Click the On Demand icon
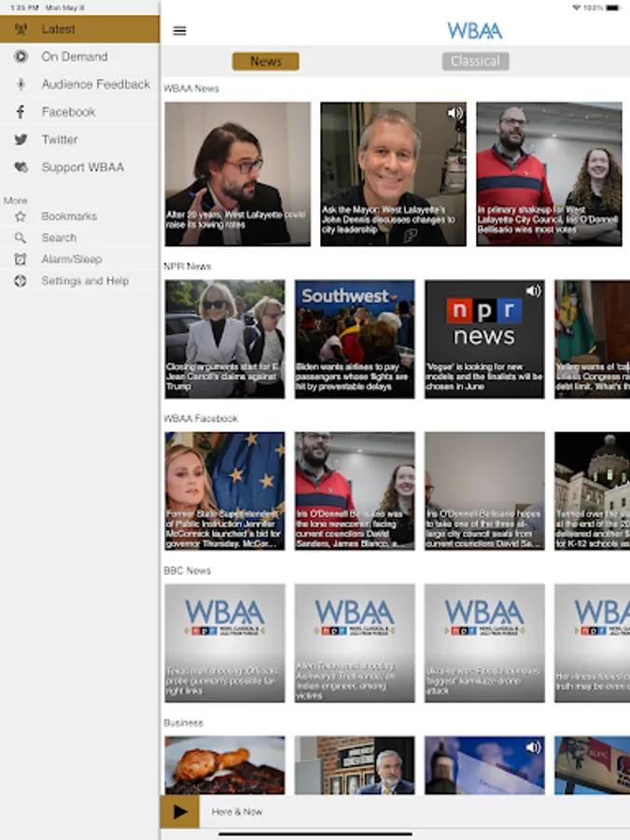Screen dimensions: 630x840 [21, 56]
